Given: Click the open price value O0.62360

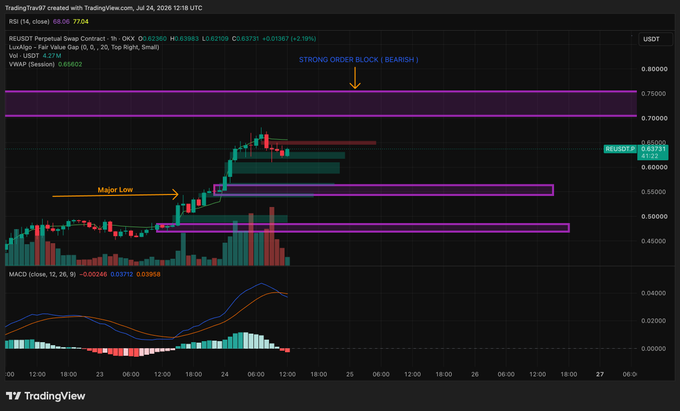Looking at the screenshot, I should click(x=152, y=39).
